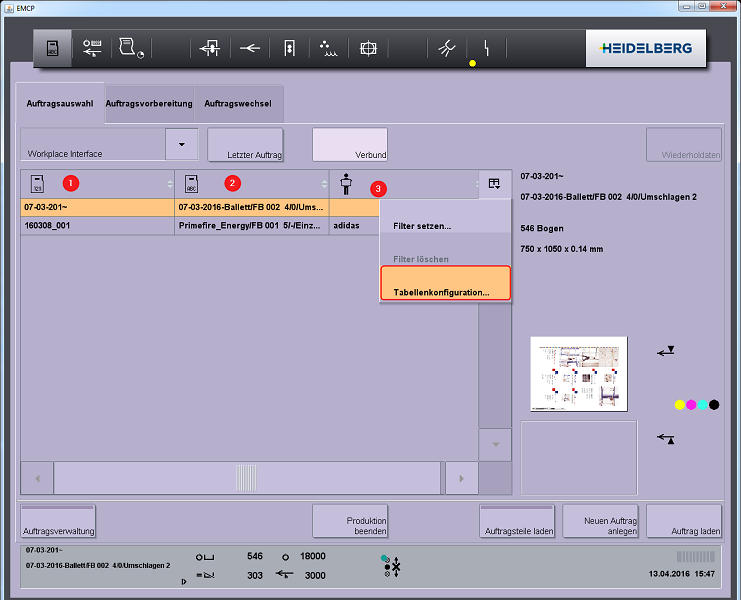Click the arrow line icon in toolbar
Viewport: 741px width, 600px height.
[249, 48]
